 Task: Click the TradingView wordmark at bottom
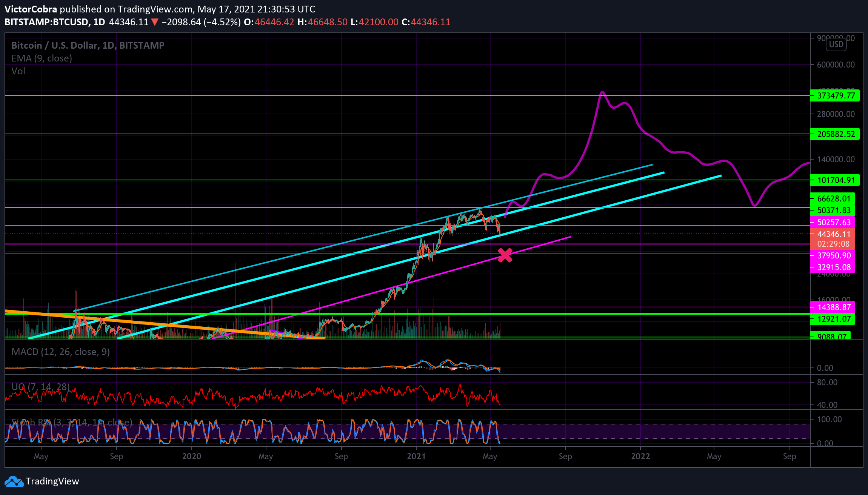52,481
